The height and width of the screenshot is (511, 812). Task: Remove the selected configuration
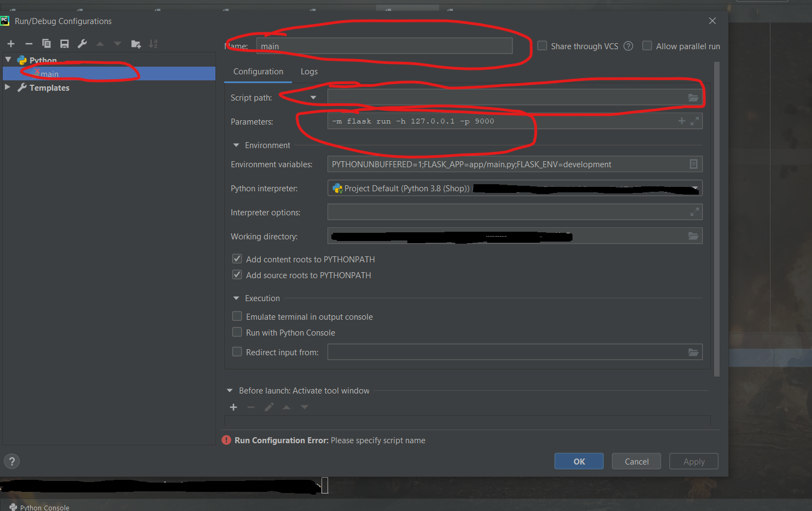click(29, 44)
